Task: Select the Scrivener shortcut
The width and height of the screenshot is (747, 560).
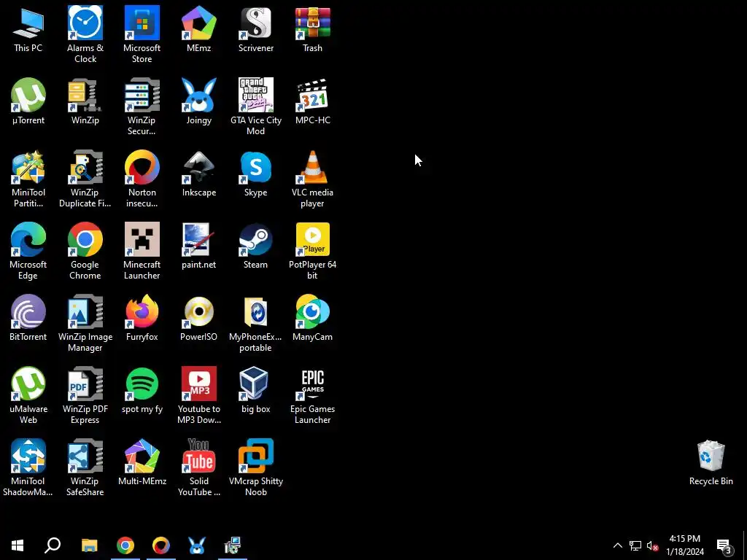Action: 256,29
